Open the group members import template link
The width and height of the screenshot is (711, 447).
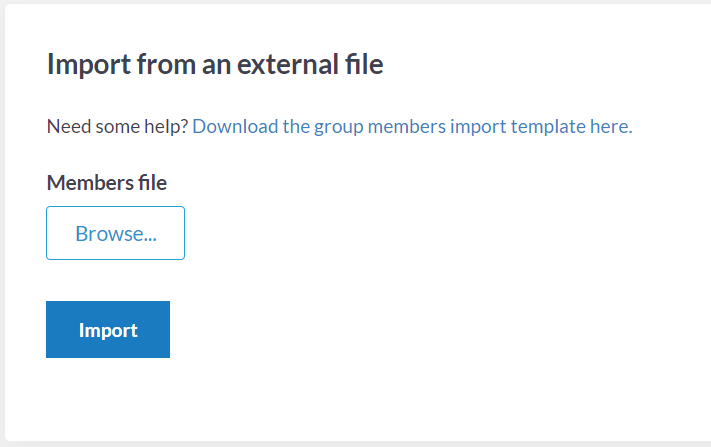[412, 126]
